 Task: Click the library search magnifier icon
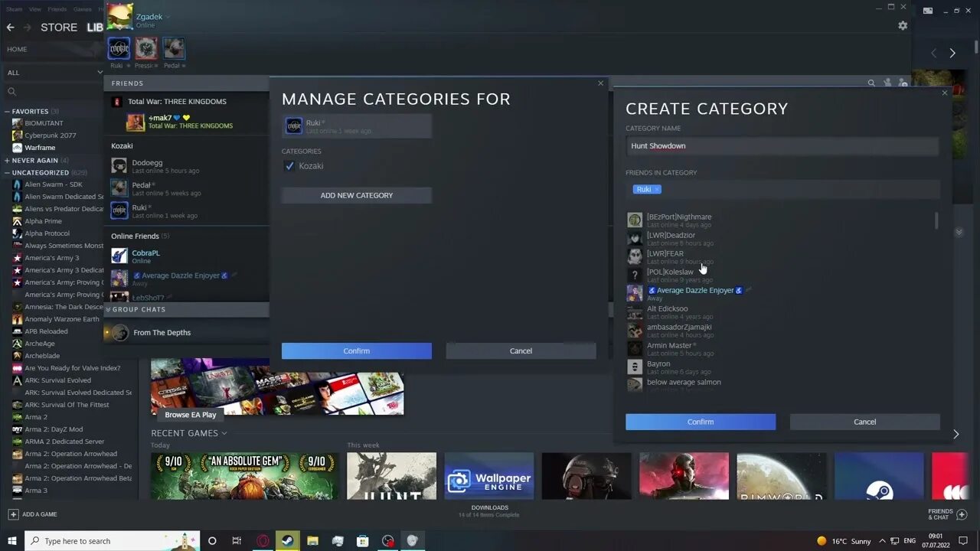[11, 91]
